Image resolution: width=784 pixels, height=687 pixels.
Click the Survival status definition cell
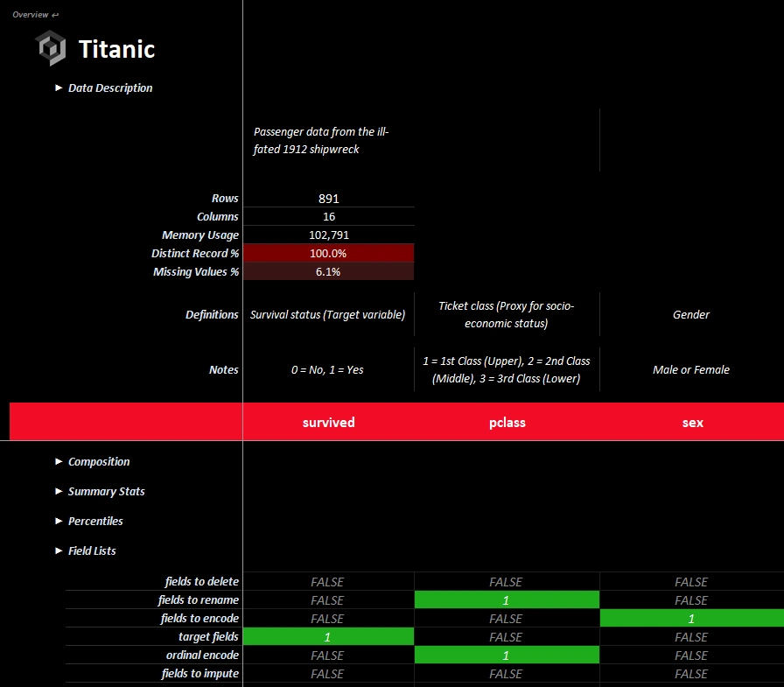(x=328, y=314)
